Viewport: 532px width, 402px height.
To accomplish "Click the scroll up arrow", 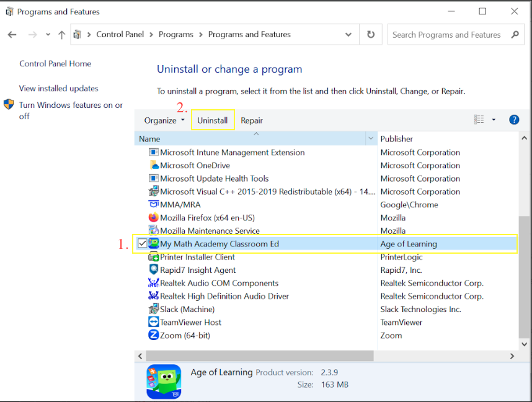I will (524, 138).
